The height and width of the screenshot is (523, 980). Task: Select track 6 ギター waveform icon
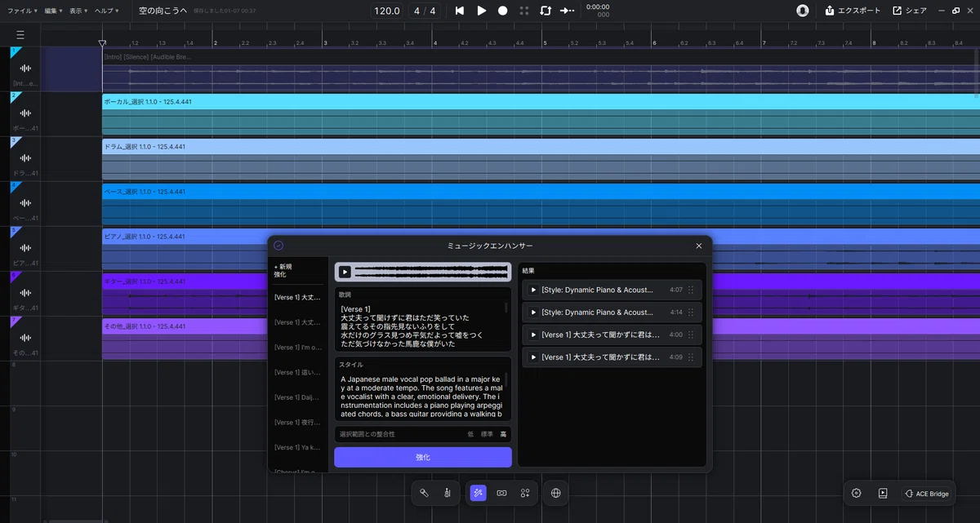25,293
